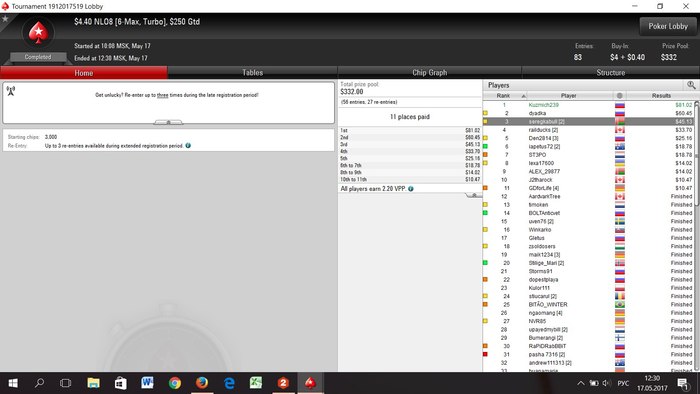This screenshot has width=700, height=394.
Task: Click the Swedish flag next to uven76
Action: click(x=620, y=221)
